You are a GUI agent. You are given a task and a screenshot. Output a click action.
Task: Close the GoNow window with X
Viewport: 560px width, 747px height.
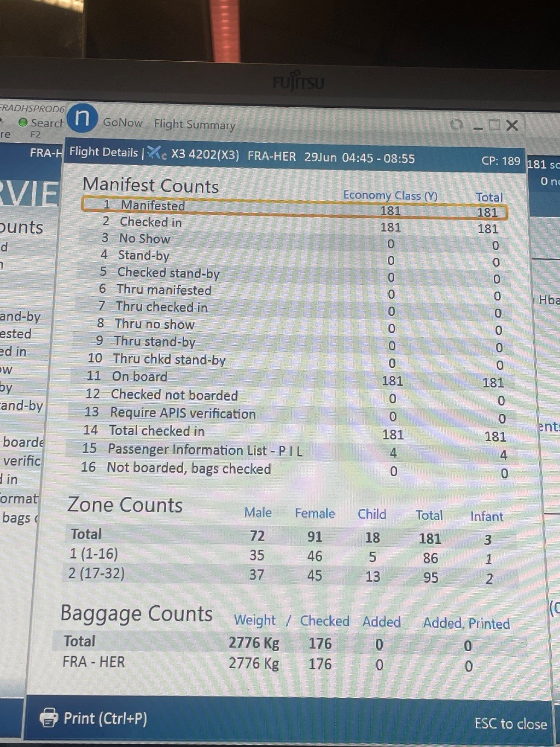(512, 125)
